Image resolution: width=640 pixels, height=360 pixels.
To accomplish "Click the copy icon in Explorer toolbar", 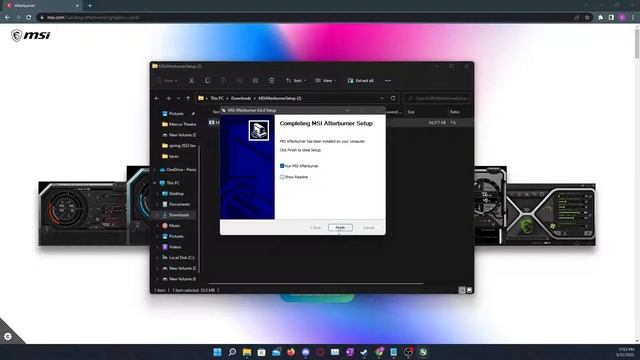I will pyautogui.click(x=207, y=80).
